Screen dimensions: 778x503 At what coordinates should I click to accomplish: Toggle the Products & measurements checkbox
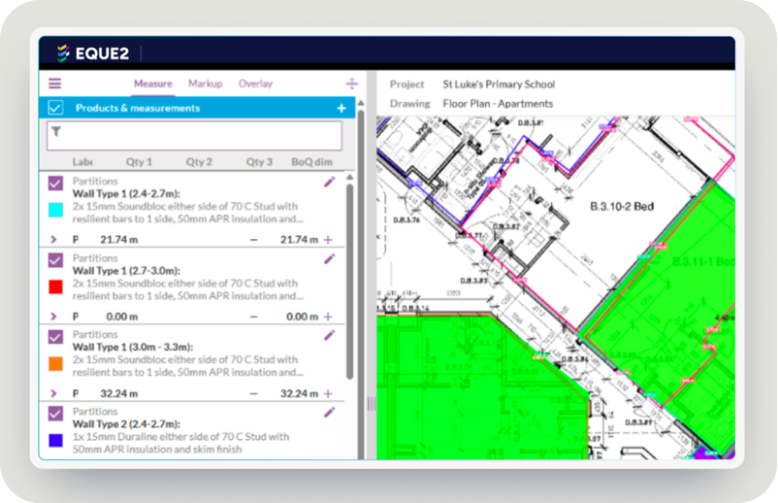tap(56, 108)
